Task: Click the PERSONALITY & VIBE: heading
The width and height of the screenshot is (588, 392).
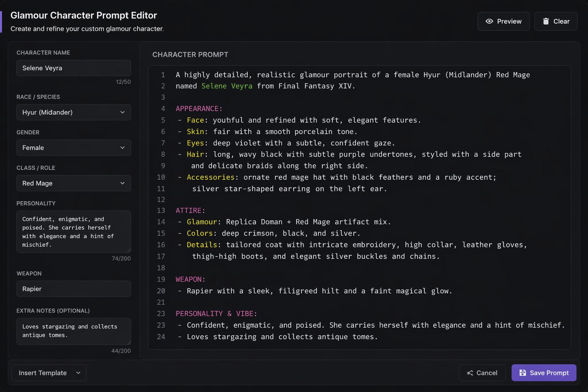Action: click(x=217, y=314)
